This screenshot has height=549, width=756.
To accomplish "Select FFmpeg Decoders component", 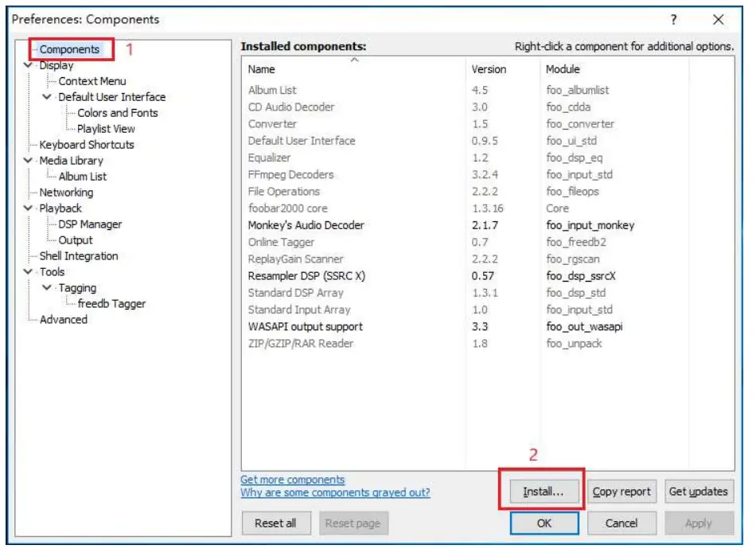I will coord(488,174).
